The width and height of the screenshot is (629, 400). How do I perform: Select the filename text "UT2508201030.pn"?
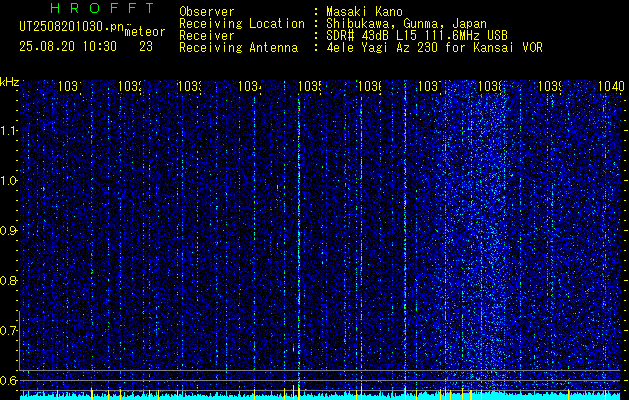(x=72, y=27)
